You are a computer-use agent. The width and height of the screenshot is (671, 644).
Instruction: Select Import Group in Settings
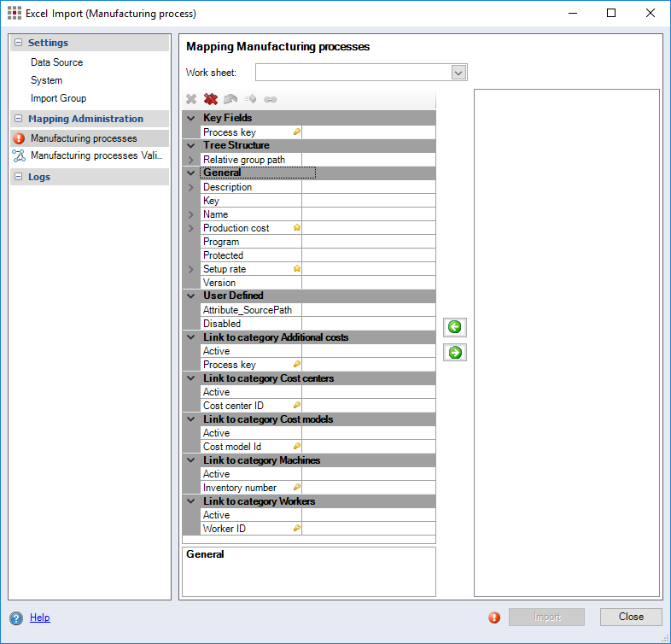pos(58,98)
